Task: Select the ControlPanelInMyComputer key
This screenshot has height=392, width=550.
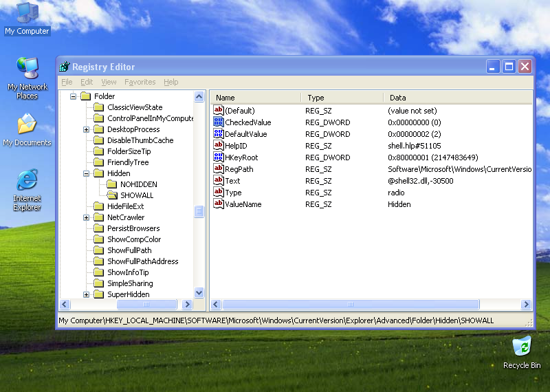Action: 150,118
